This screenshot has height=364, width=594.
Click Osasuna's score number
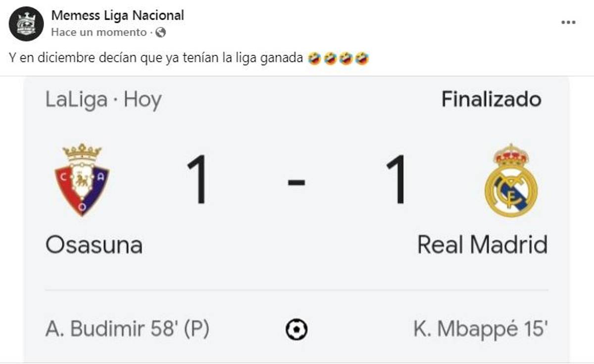coord(198,180)
